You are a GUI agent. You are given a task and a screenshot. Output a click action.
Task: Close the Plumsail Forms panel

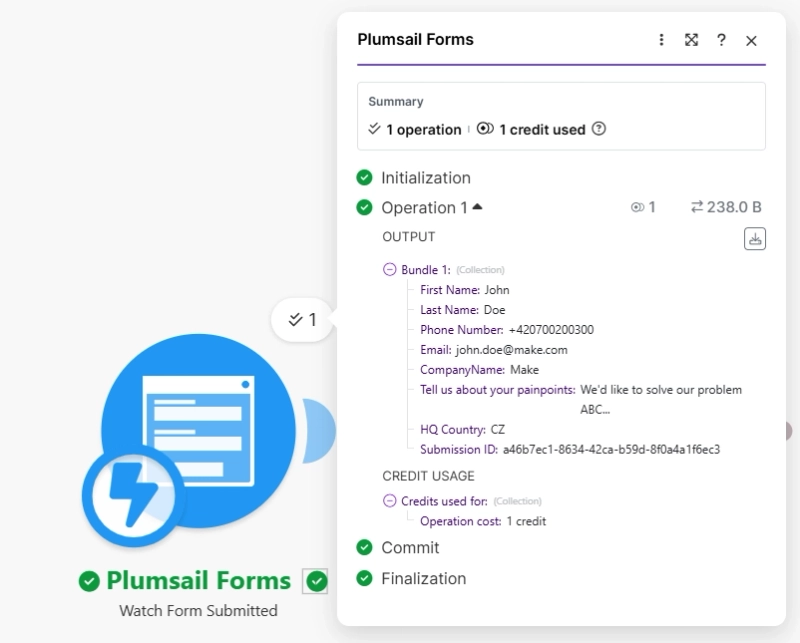coord(751,40)
